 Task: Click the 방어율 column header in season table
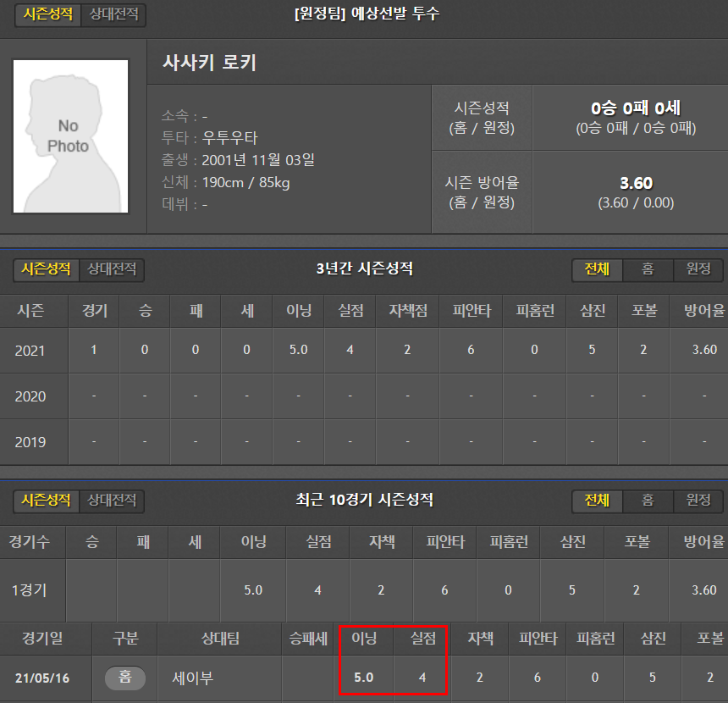[703, 310]
